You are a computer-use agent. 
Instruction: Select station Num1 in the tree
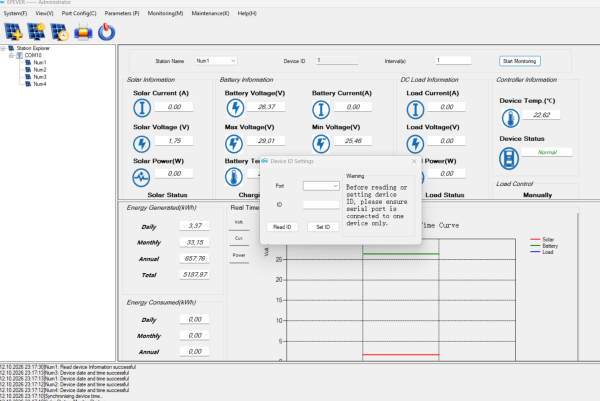40,62
